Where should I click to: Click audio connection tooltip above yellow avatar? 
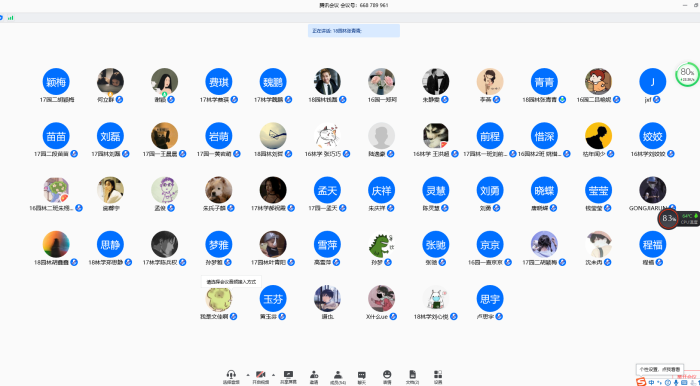[231, 282]
